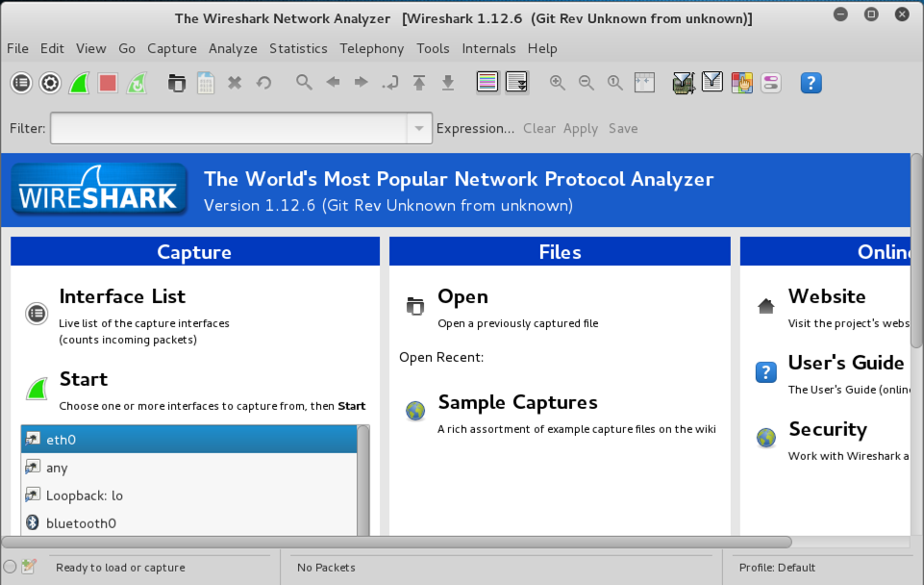
Task: Click the Expression... filter button
Action: 475,129
